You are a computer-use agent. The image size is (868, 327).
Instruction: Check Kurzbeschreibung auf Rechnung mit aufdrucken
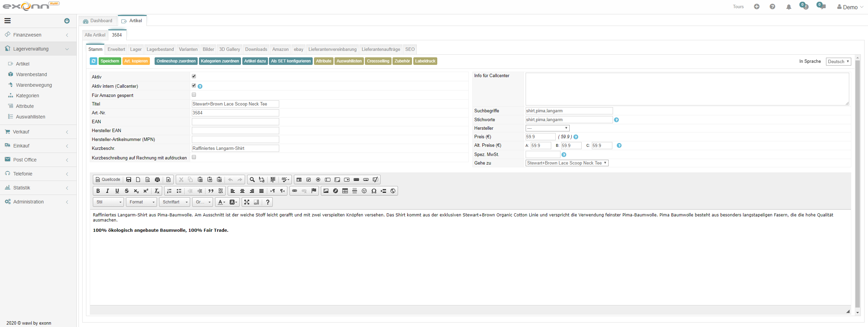coord(194,157)
